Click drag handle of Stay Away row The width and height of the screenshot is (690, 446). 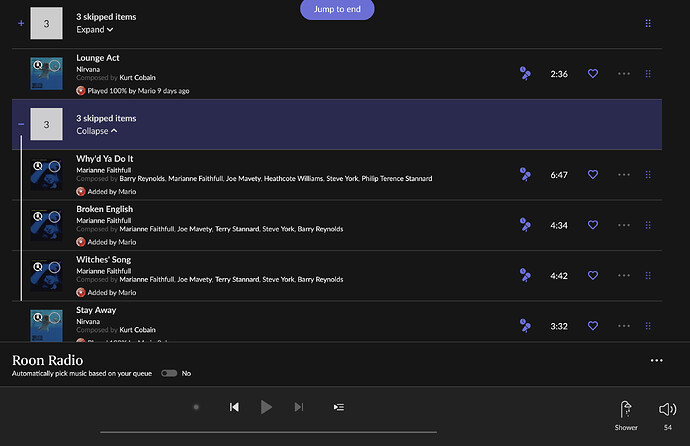[648, 326]
